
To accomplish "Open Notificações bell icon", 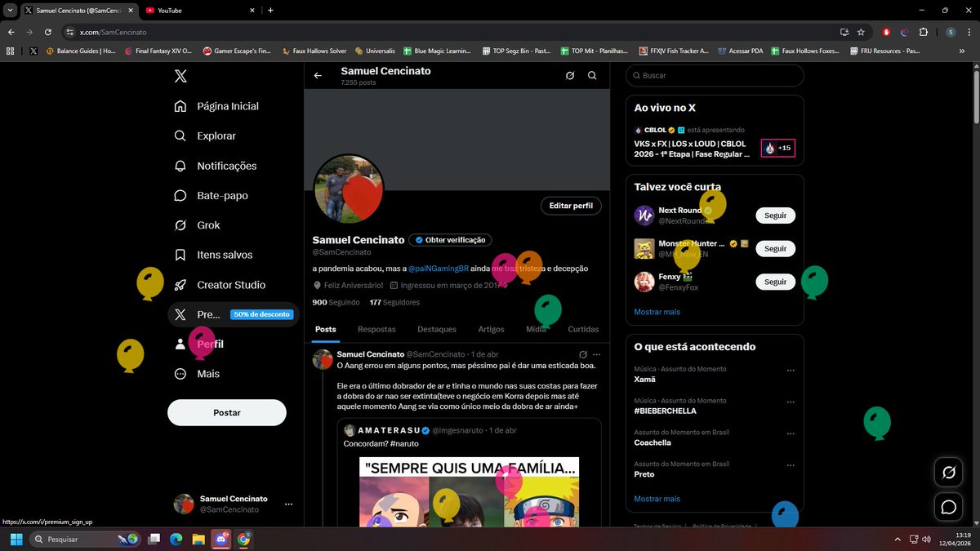I will click(180, 166).
